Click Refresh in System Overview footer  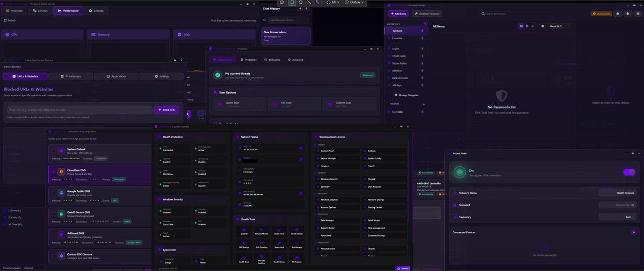(x=402, y=268)
